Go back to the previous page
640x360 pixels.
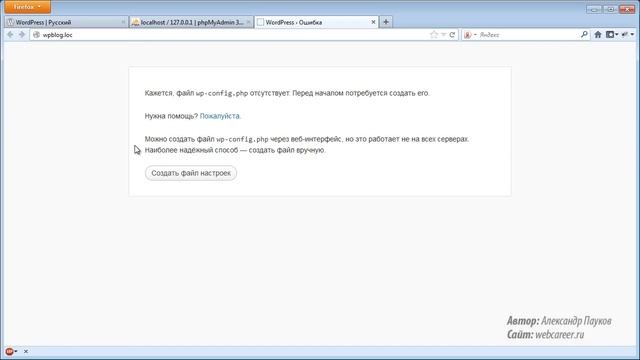click(x=10, y=35)
